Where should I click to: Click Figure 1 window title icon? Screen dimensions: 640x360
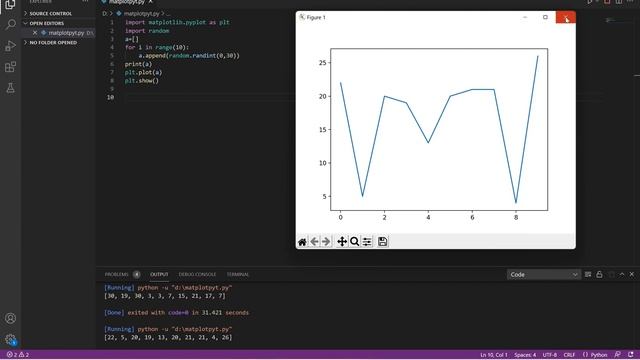point(302,17)
